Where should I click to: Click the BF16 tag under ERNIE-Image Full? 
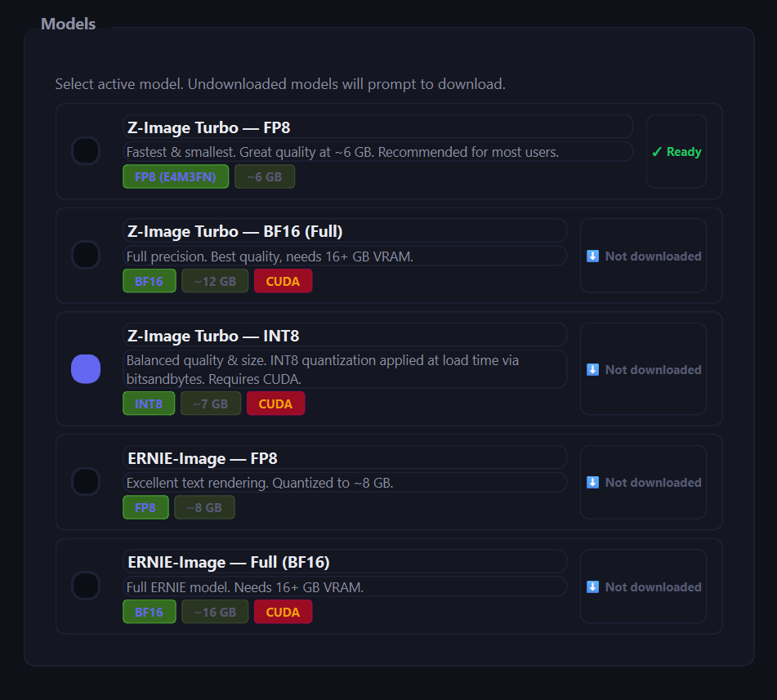[150, 612]
